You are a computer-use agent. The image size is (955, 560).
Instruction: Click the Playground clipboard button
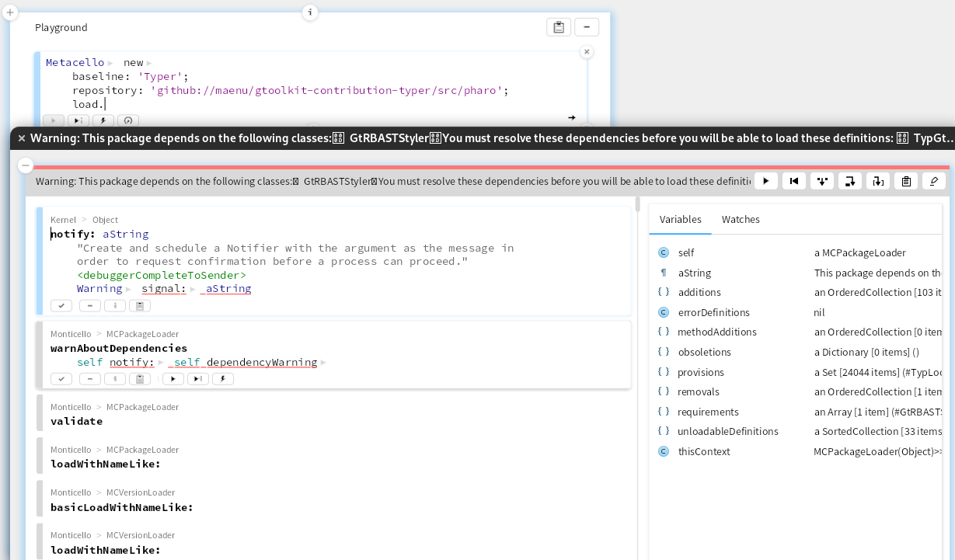(559, 27)
